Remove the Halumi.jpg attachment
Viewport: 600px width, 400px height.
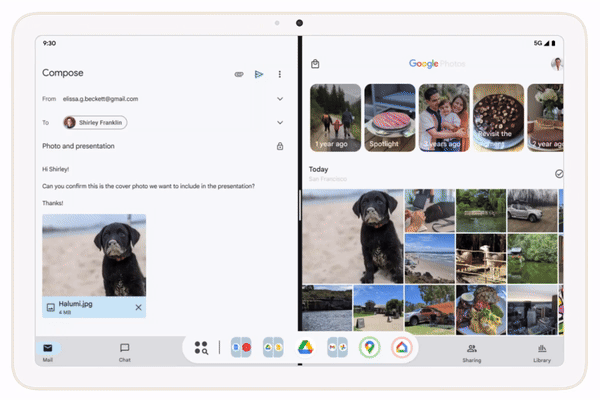139,307
